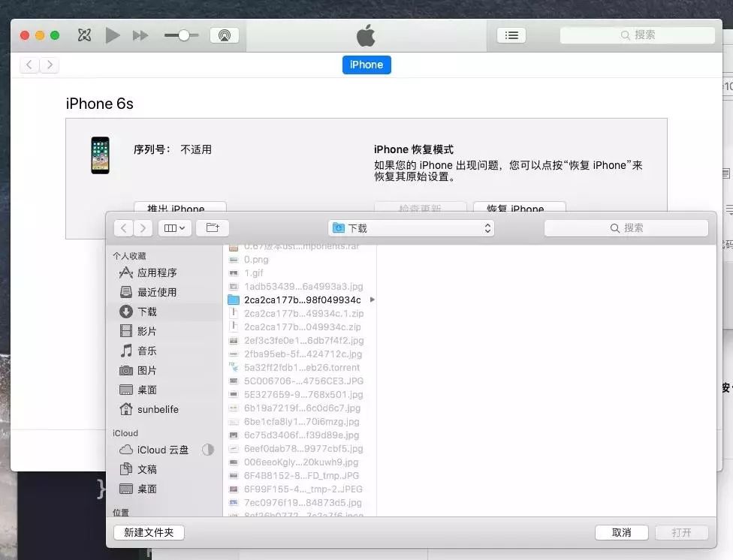The image size is (733, 560).
Task: Click the 搜索 field in the dialog
Action: click(x=626, y=227)
